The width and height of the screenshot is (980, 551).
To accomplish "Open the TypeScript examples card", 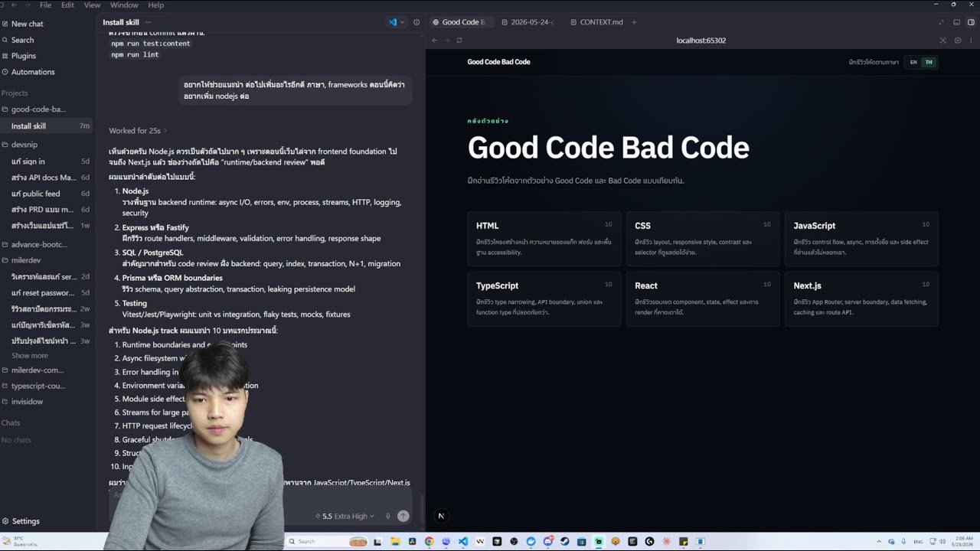I will (x=544, y=298).
